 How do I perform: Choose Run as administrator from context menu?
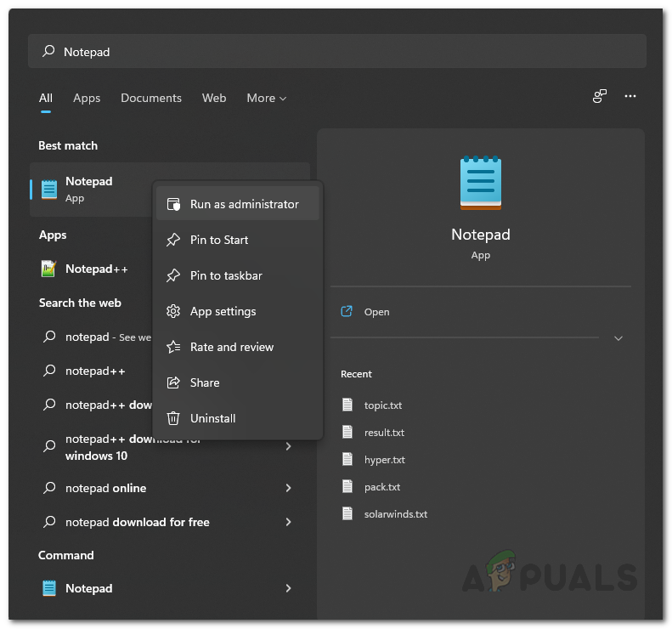tap(237, 203)
